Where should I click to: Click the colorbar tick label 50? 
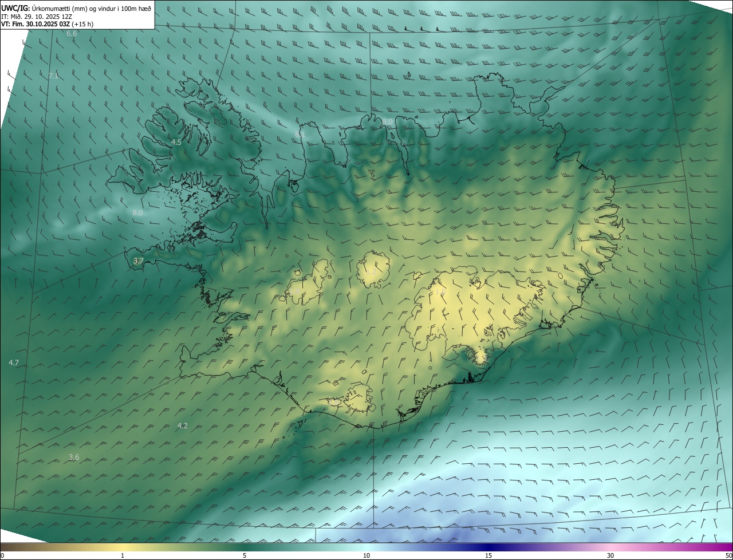[728, 555]
